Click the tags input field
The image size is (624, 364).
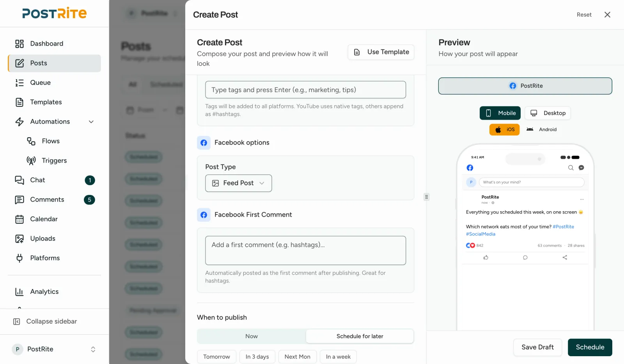point(306,90)
